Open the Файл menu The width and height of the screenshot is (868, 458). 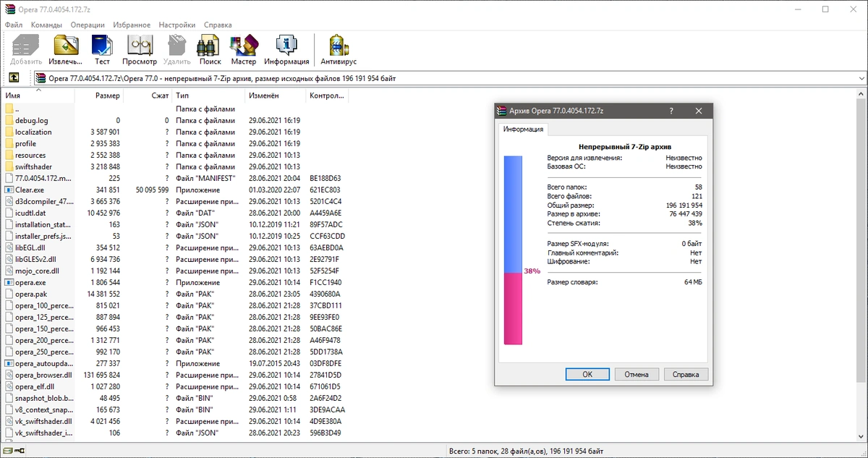14,25
